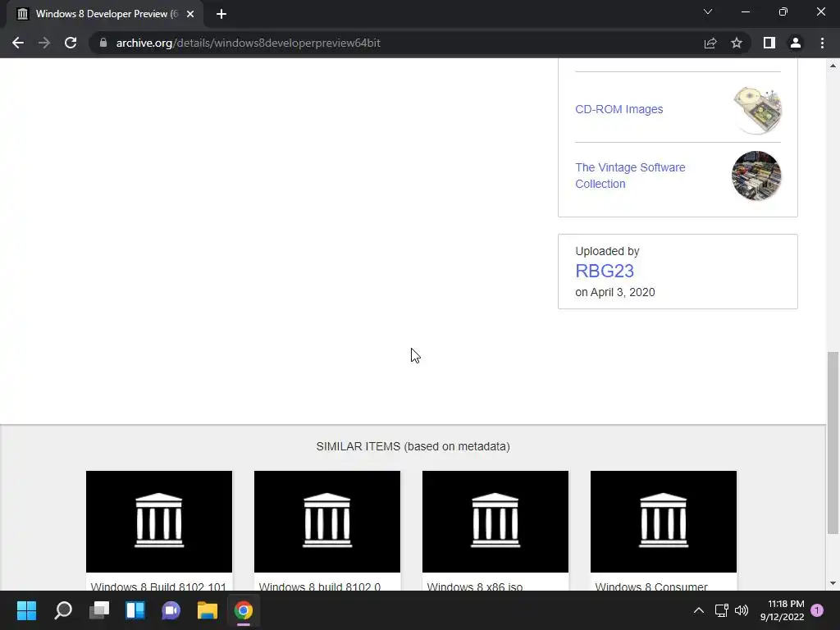Open network status tray icon
This screenshot has width=840, height=630.
722,610
